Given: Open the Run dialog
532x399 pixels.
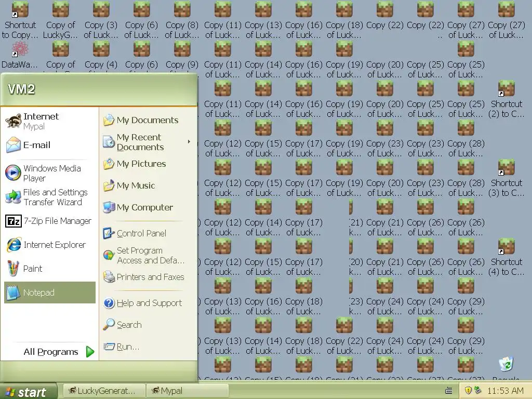Looking at the screenshot, I should (x=147, y=347).
